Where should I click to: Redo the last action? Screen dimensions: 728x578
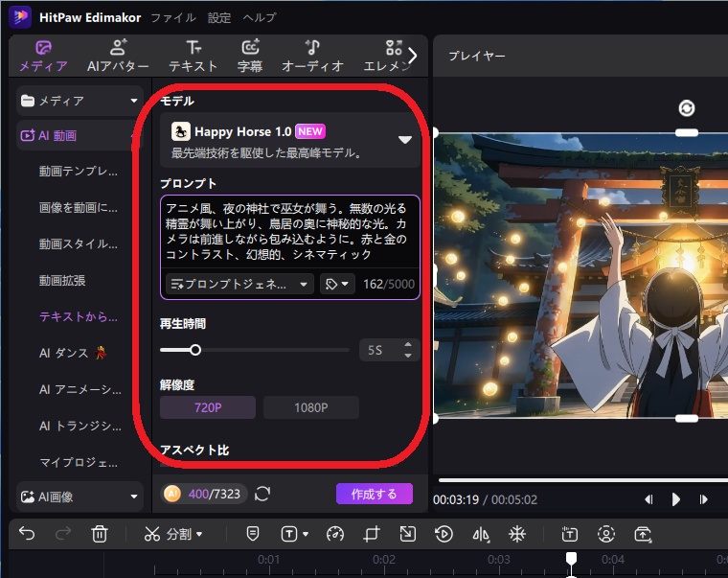tap(63, 533)
